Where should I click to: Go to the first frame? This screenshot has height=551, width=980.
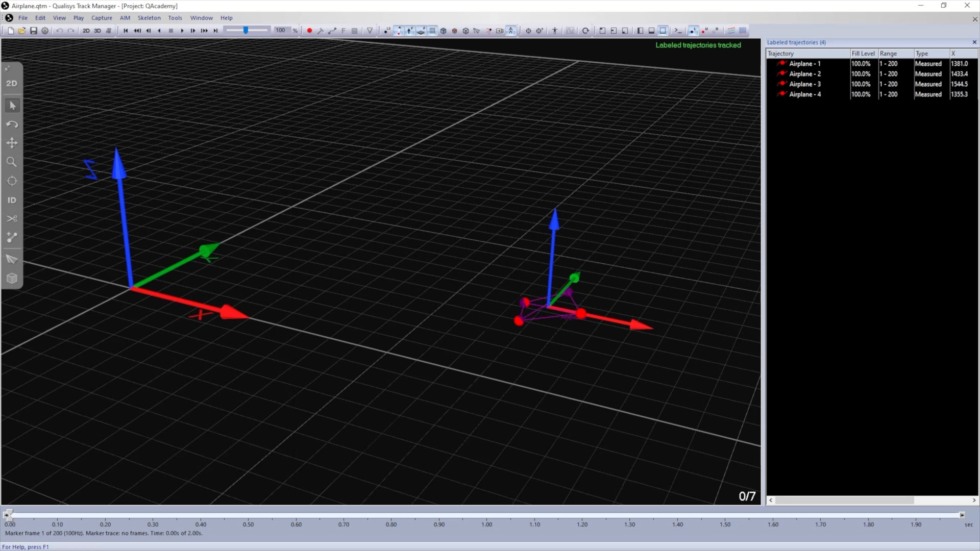[x=126, y=31]
